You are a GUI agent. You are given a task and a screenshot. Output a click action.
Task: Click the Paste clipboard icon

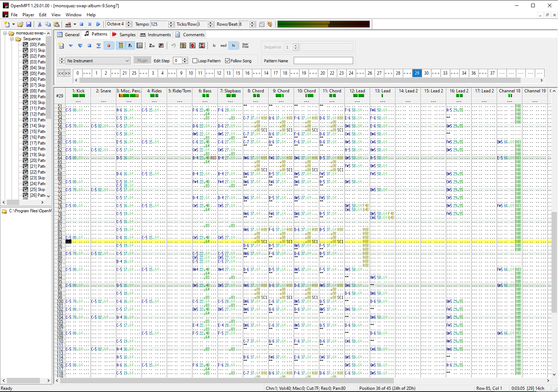[x=57, y=24]
